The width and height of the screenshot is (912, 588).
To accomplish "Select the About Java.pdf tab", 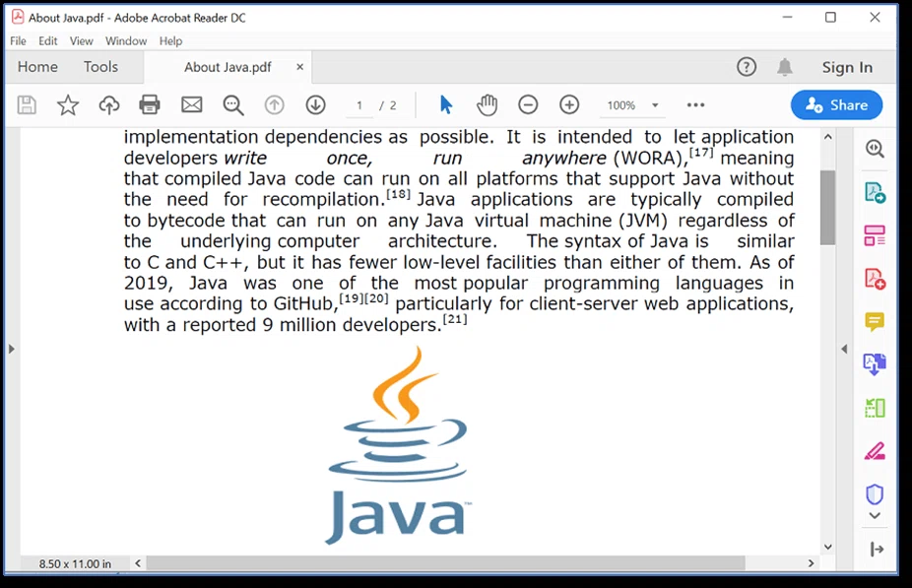I will (x=228, y=67).
